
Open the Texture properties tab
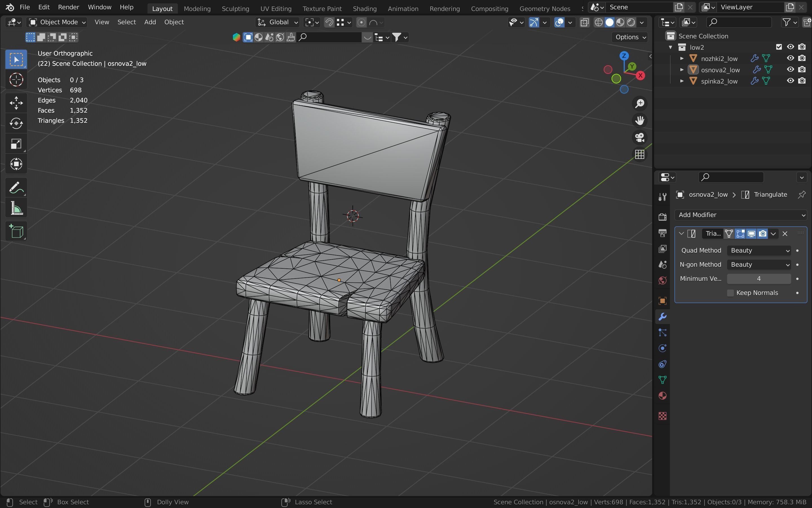[x=662, y=416]
